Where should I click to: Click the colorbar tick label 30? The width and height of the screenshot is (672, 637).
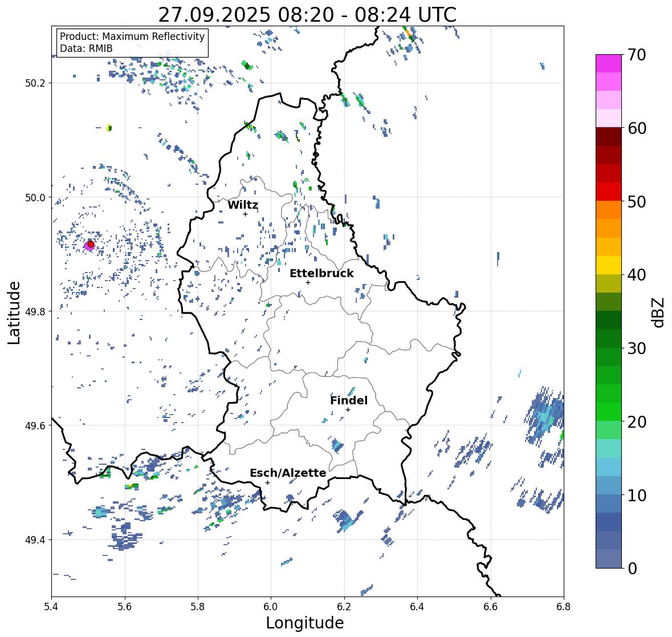[x=637, y=348]
